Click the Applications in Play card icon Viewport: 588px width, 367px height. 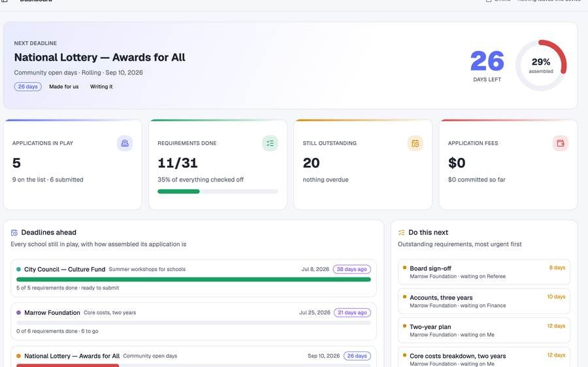[x=125, y=143]
